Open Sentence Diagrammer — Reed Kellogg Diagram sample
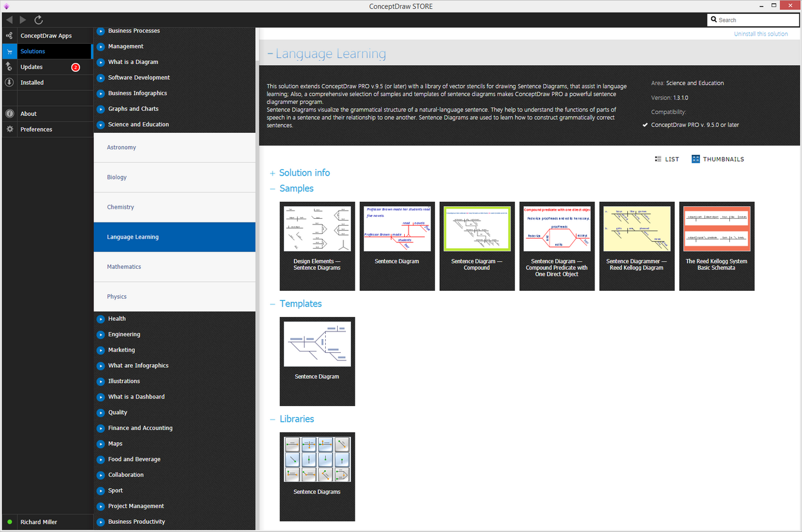The width and height of the screenshot is (802, 532). (x=637, y=246)
